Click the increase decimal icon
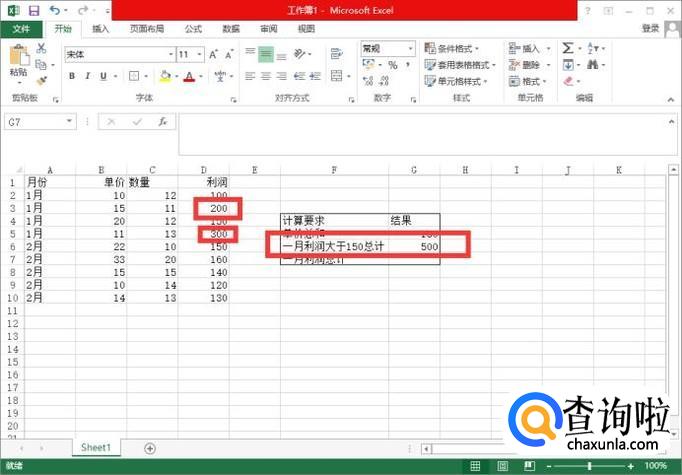Image resolution: width=682 pixels, height=475 pixels. click(x=368, y=81)
